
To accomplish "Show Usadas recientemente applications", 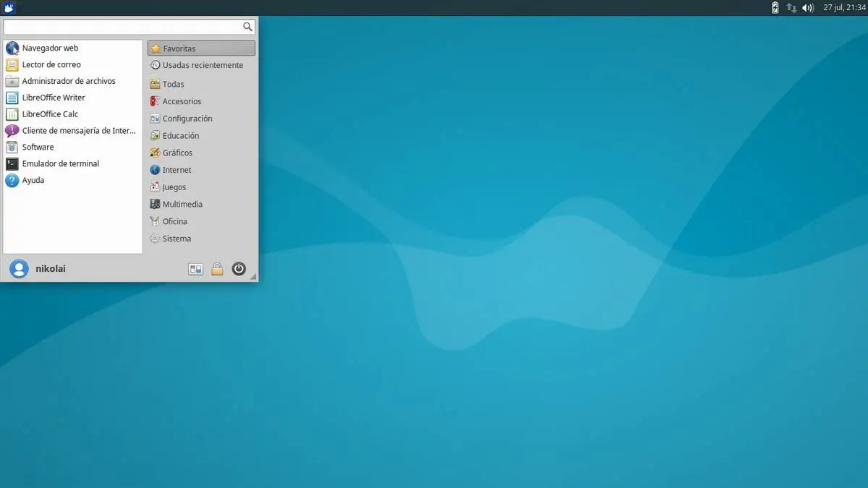I will pos(201,65).
